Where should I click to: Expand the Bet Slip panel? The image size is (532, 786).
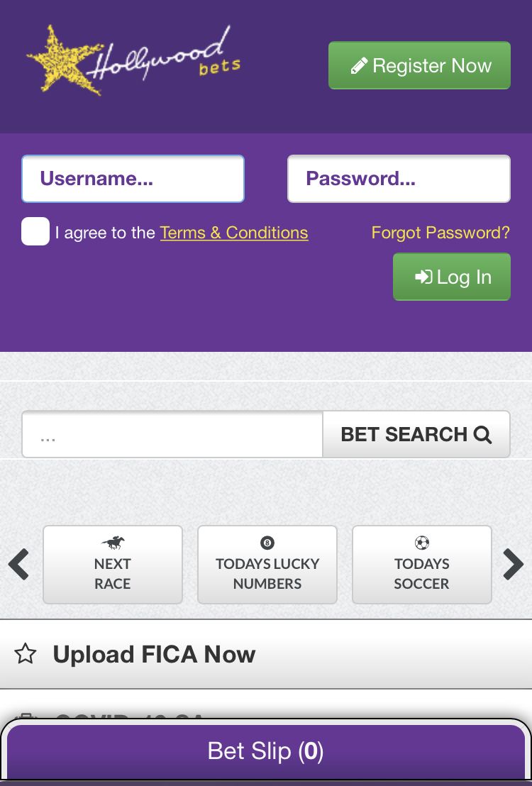(266, 751)
